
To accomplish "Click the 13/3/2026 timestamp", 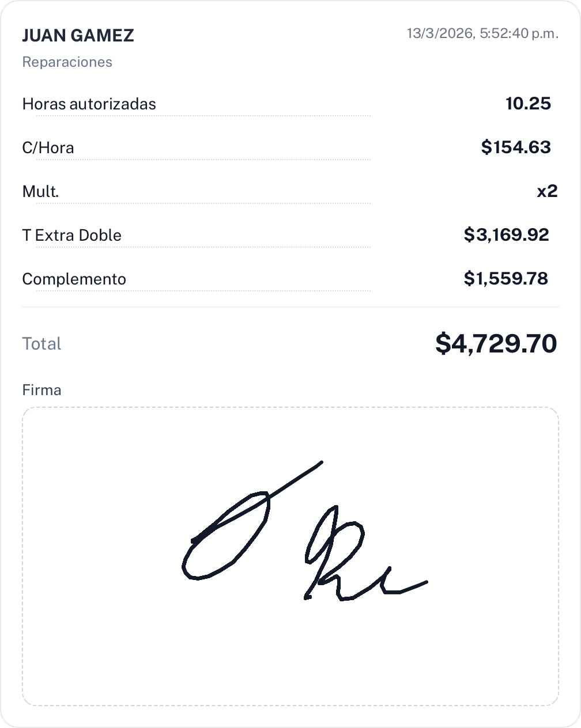I will click(x=482, y=33).
